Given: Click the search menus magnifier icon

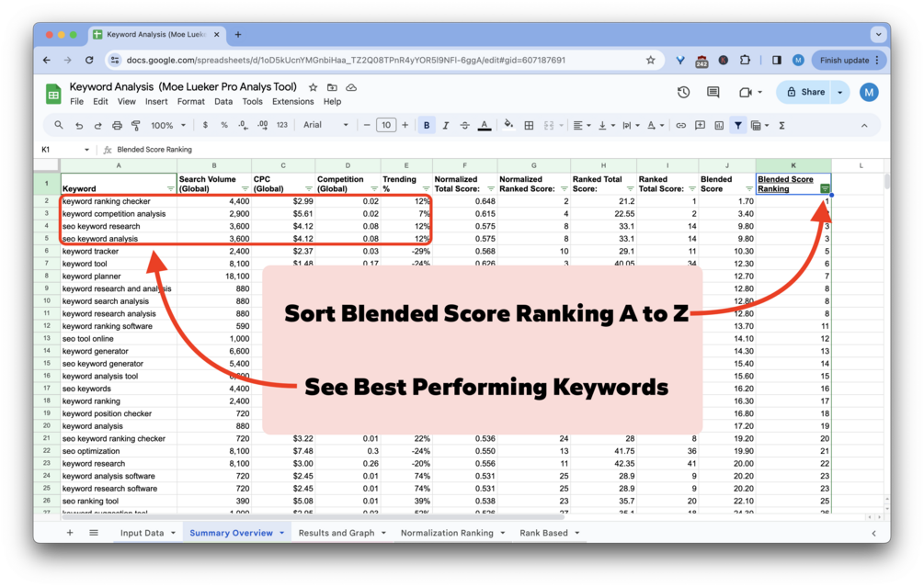Looking at the screenshot, I should [x=58, y=126].
